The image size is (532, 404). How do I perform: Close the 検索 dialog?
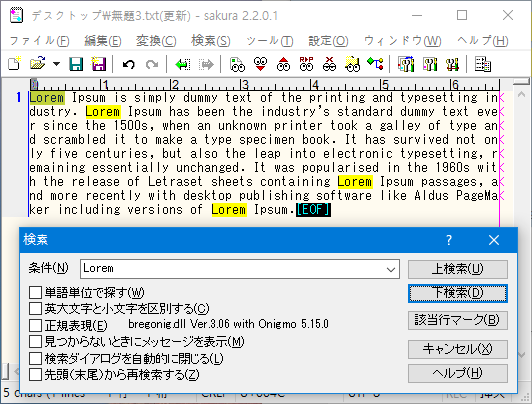point(494,240)
